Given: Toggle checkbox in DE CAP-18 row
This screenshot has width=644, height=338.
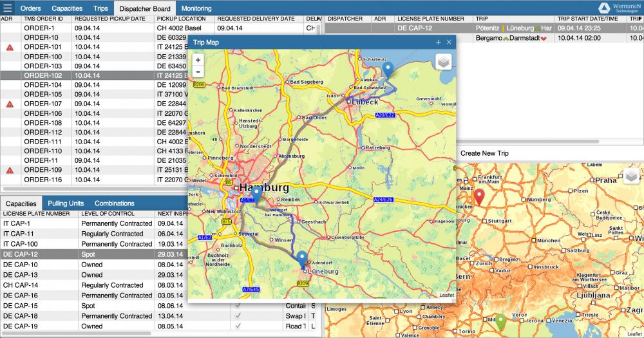Looking at the screenshot, I should click(x=238, y=316).
